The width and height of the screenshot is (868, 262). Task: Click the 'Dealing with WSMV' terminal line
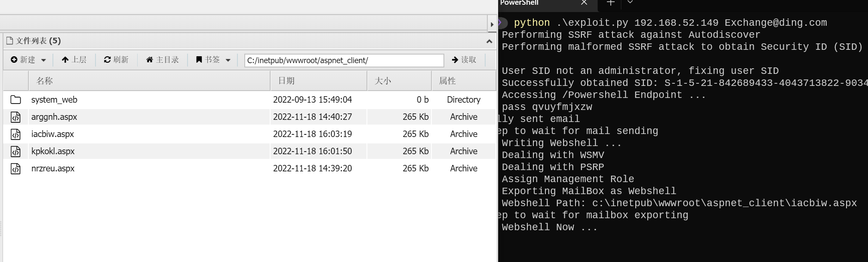tap(553, 155)
